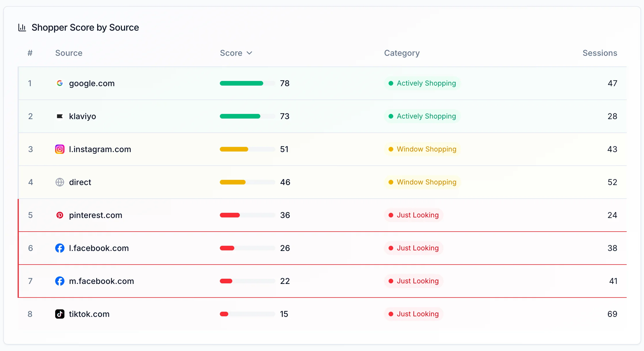
Task: Toggle the Actively Shopping status dot for klaviyo
Action: coord(391,116)
